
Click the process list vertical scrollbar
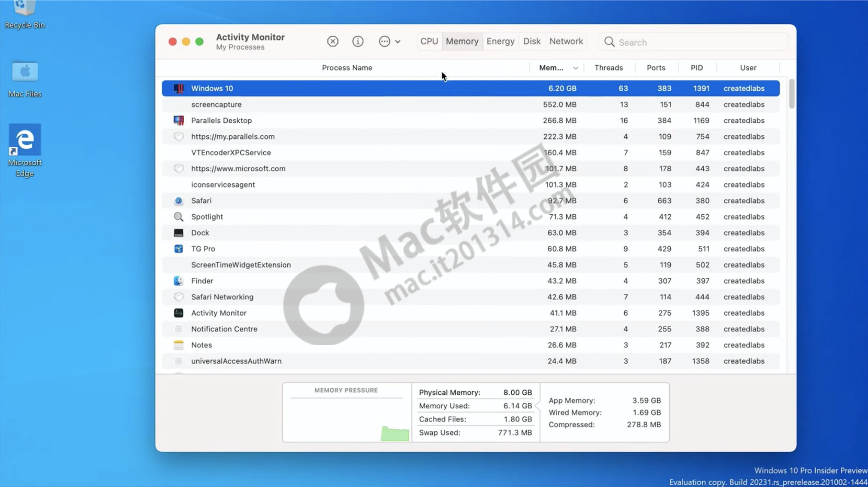point(791,94)
